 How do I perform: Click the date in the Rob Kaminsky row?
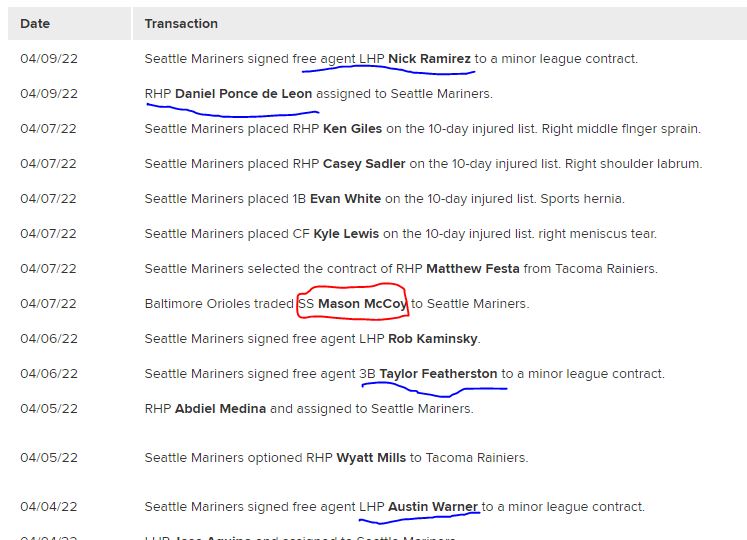coord(49,339)
